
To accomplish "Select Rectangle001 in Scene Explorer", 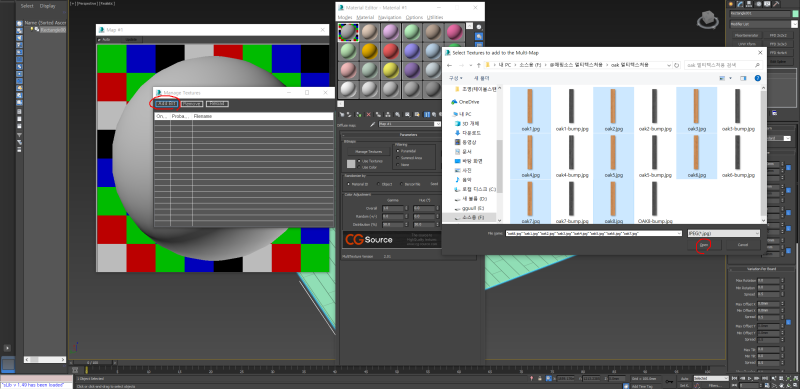I will coord(53,30).
